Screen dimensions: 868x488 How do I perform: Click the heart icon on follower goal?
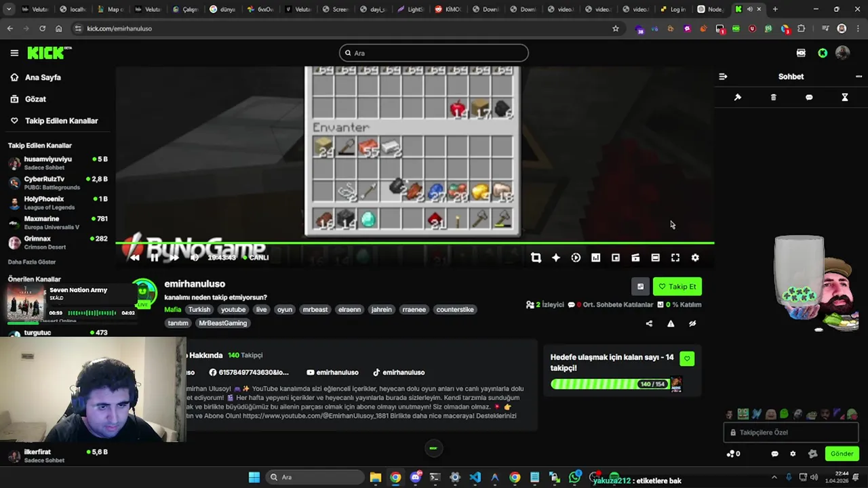click(687, 359)
